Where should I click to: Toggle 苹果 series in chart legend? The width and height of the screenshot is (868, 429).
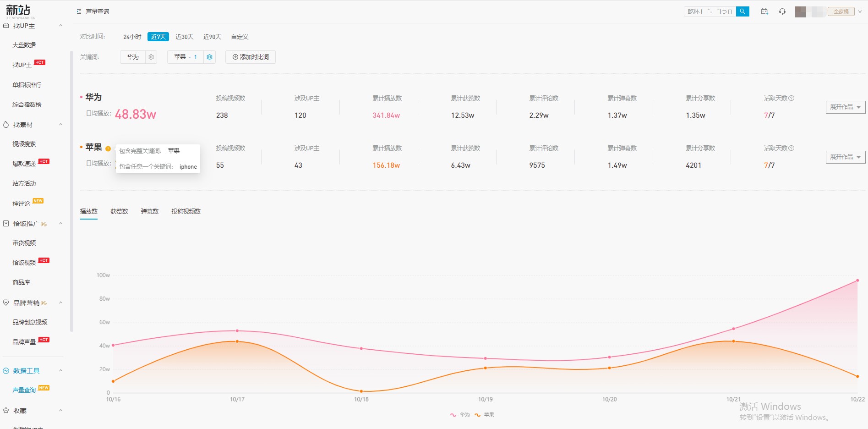pos(485,415)
